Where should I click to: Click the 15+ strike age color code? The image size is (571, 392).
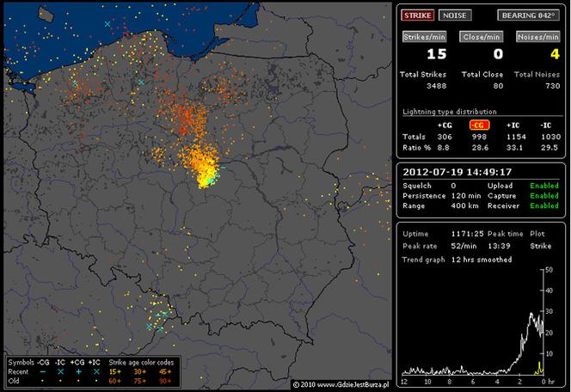pyautogui.click(x=115, y=372)
